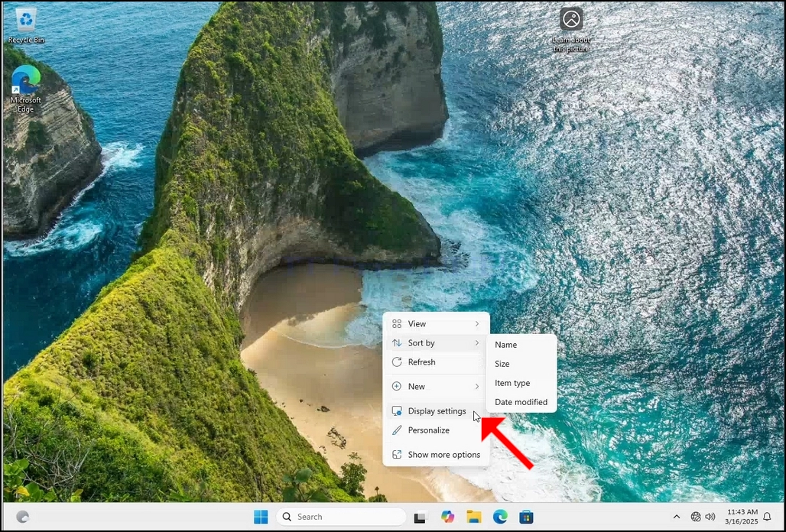786x532 pixels.
Task: Expand the New submenu
Action: [436, 386]
